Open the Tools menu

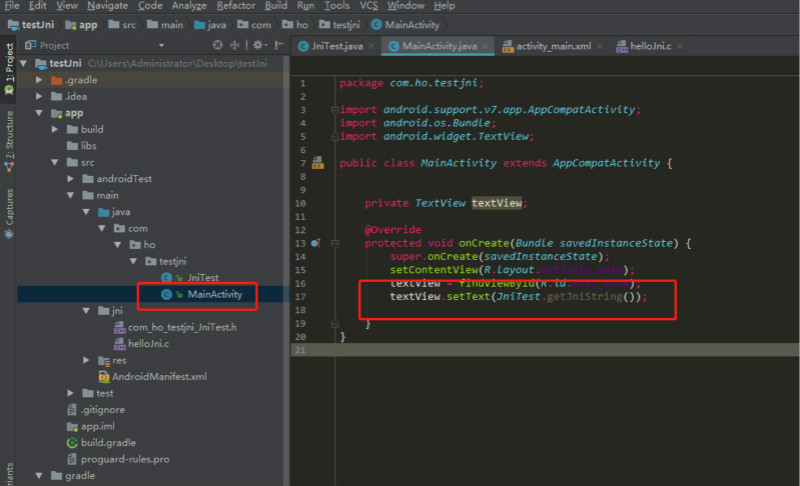[x=337, y=6]
